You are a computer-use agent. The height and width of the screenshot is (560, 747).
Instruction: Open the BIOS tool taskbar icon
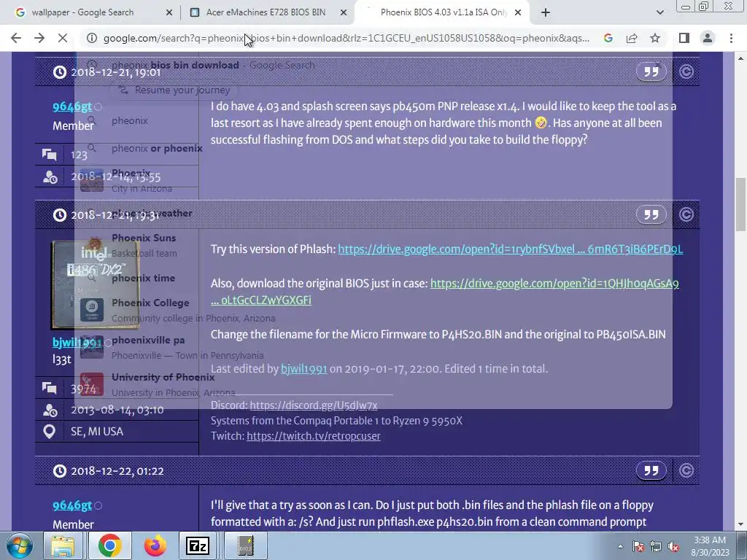coord(245,545)
